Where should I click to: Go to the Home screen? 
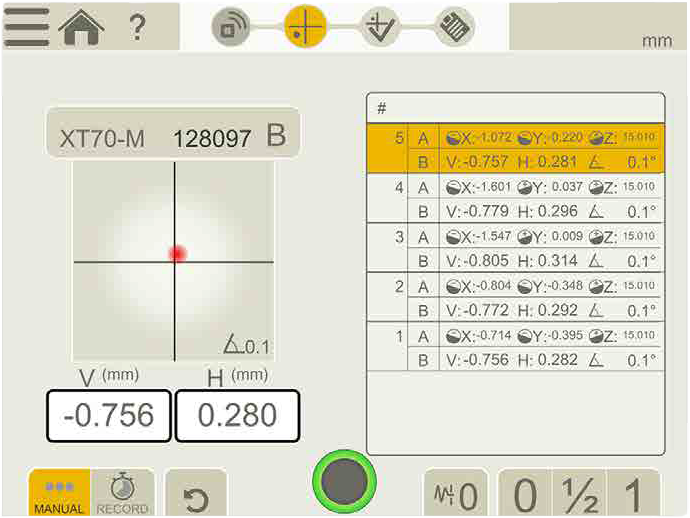[83, 27]
